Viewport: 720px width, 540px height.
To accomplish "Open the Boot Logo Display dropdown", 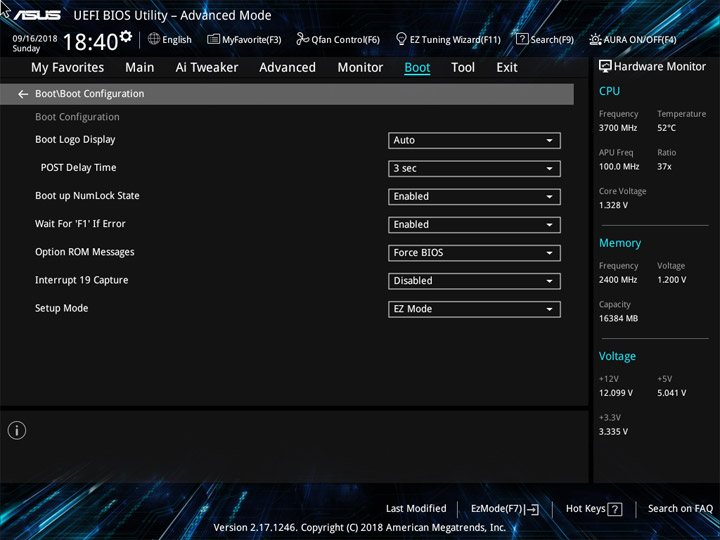I will 474,141.
